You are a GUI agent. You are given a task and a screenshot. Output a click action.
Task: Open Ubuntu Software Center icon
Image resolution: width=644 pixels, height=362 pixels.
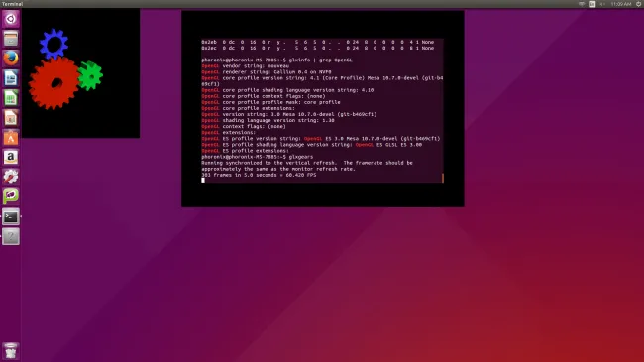click(11, 138)
